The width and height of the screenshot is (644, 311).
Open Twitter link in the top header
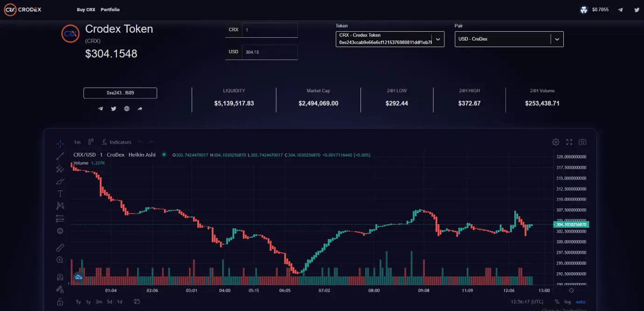coord(637,10)
